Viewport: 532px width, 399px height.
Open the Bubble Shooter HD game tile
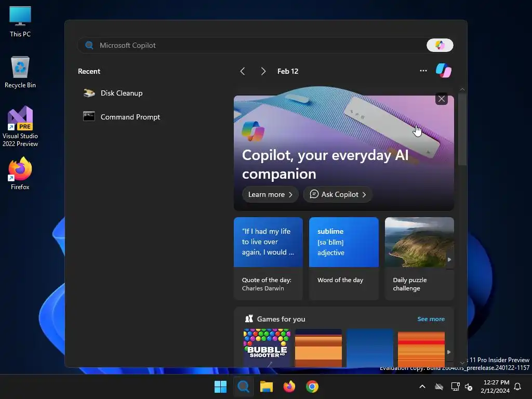[267, 348]
